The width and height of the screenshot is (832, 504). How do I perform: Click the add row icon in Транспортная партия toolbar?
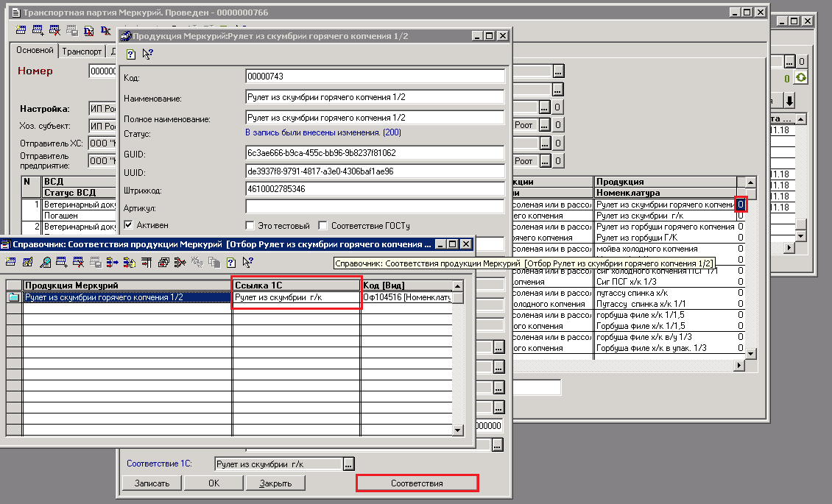[x=38, y=30]
